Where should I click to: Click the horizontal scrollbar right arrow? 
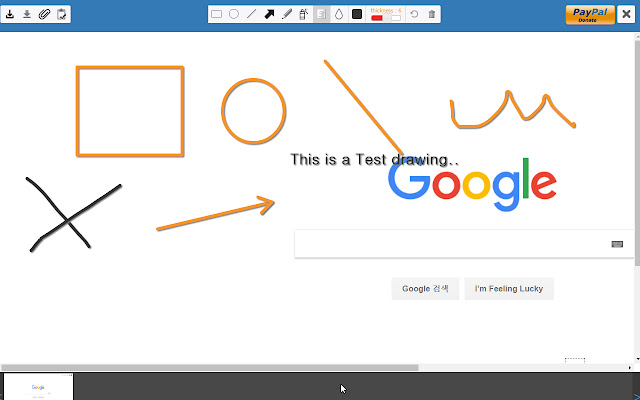point(630,368)
